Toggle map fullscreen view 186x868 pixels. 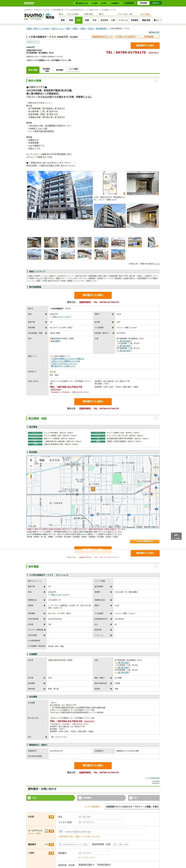point(155,460)
